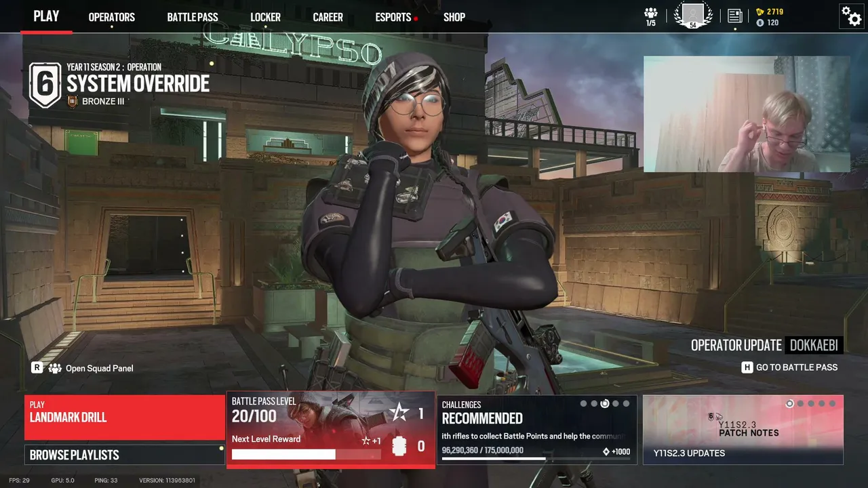
Task: Start the Landmark Drill playlist
Action: tap(125, 418)
